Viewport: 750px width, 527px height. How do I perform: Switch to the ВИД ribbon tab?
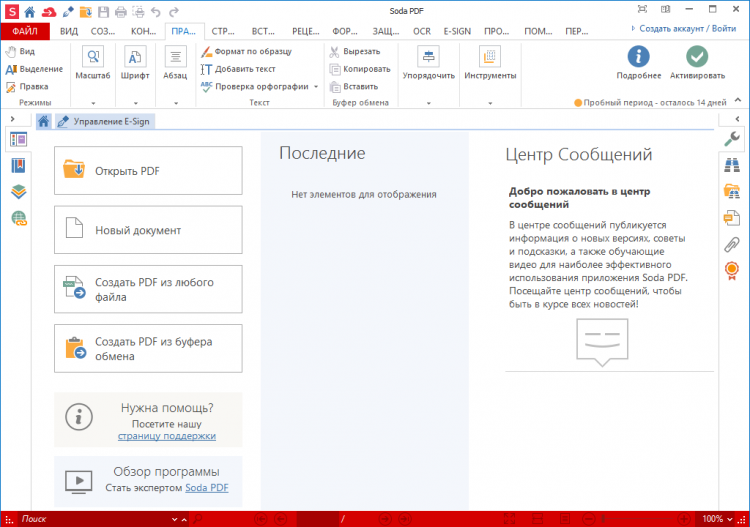tap(69, 31)
